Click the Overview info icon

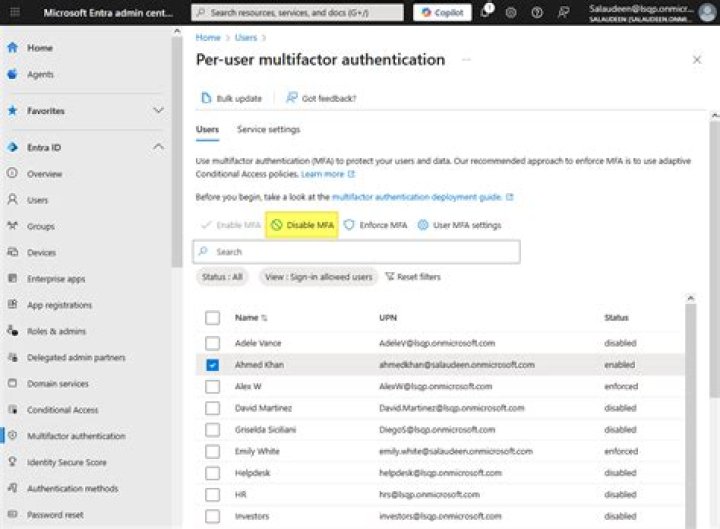tap(13, 173)
